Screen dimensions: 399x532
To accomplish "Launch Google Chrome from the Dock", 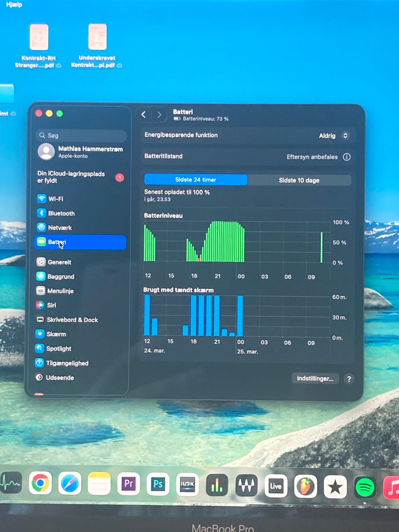I will pos(40,483).
